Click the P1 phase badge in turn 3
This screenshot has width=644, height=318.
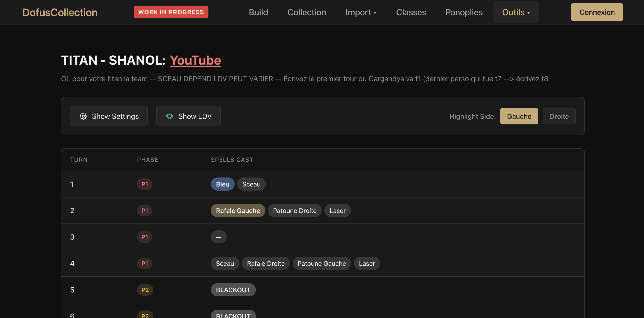coord(144,237)
